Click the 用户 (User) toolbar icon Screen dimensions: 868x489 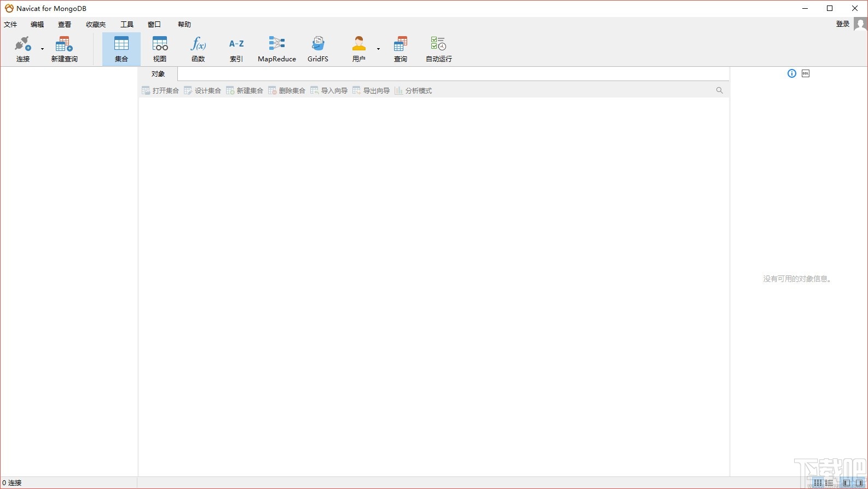(359, 49)
